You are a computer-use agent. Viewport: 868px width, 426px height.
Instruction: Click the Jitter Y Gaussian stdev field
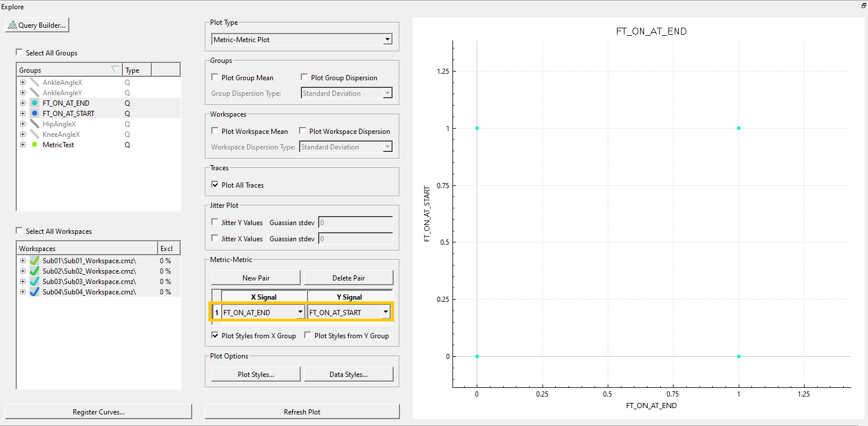[356, 222]
